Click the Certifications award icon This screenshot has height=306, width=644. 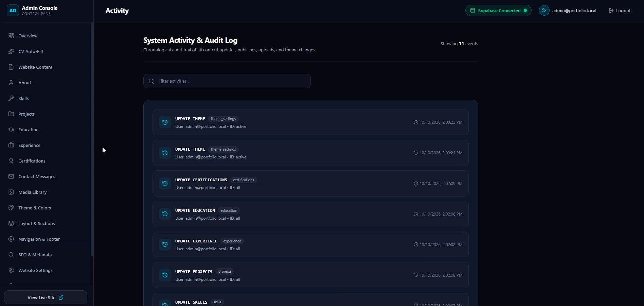click(x=11, y=161)
